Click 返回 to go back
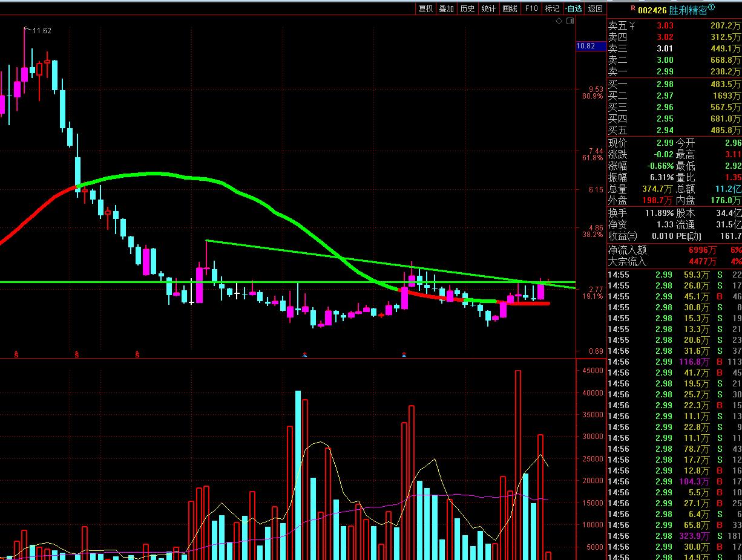 pos(596,8)
